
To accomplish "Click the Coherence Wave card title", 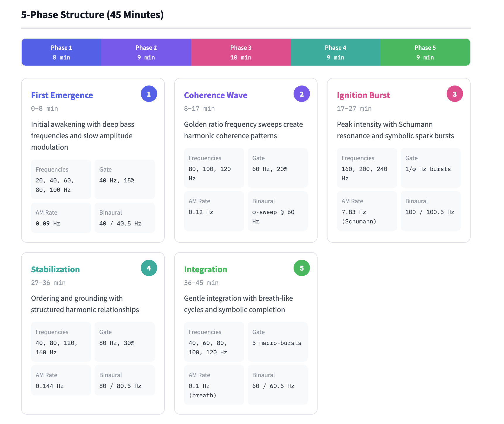I will (215, 95).
